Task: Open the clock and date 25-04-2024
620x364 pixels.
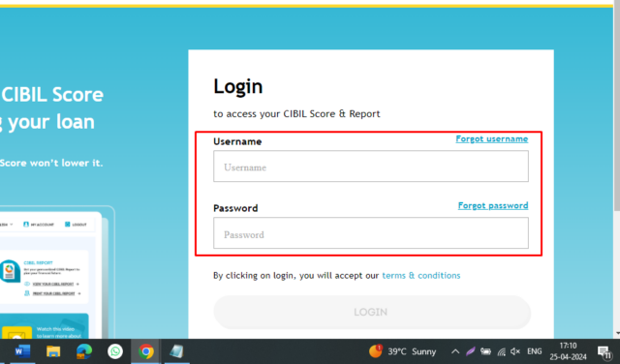Action: point(568,351)
